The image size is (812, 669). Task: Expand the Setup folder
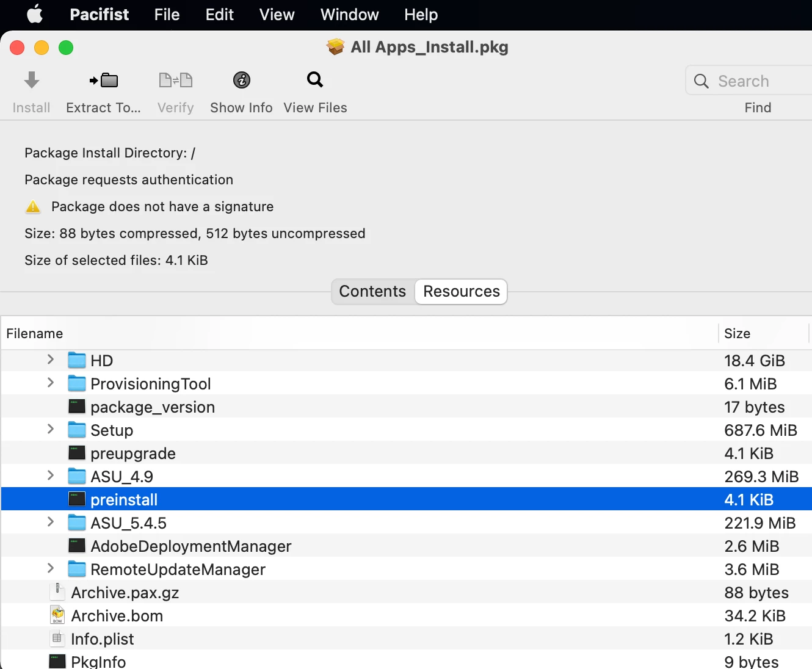[51, 429]
